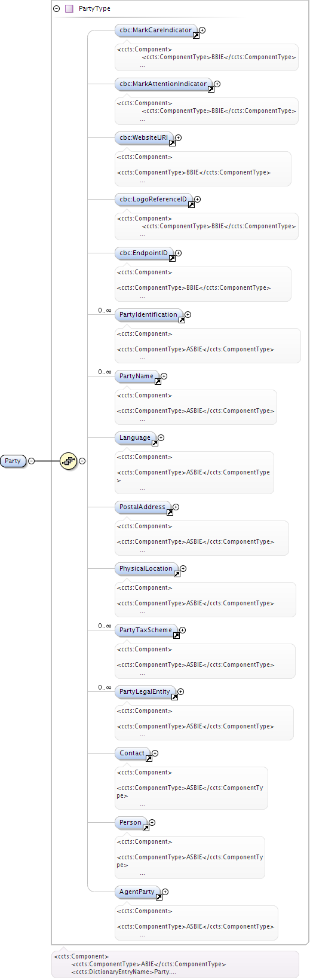Click the ABIE annotation below PartyType
This screenshot has height=980, width=310.
(175, 964)
